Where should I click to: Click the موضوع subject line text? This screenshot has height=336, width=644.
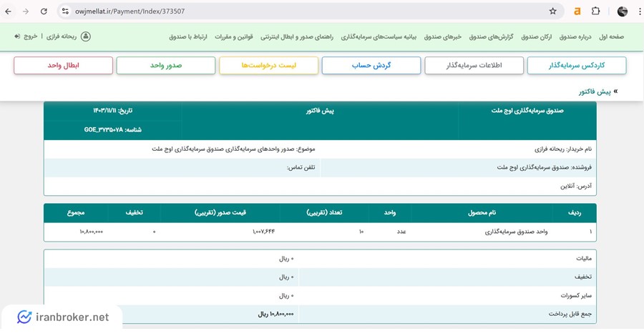pyautogui.click(x=233, y=149)
